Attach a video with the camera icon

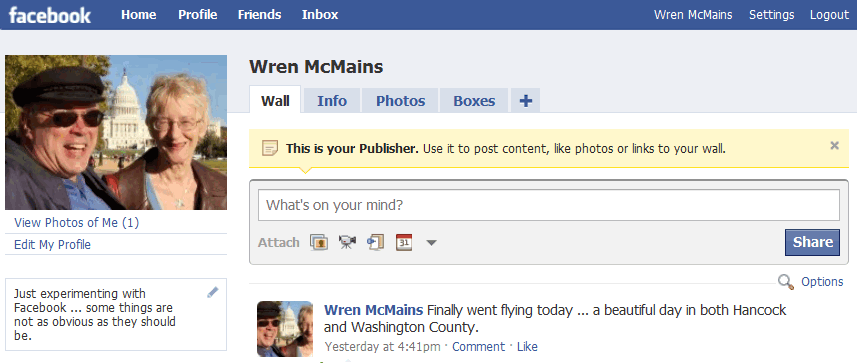click(x=347, y=242)
